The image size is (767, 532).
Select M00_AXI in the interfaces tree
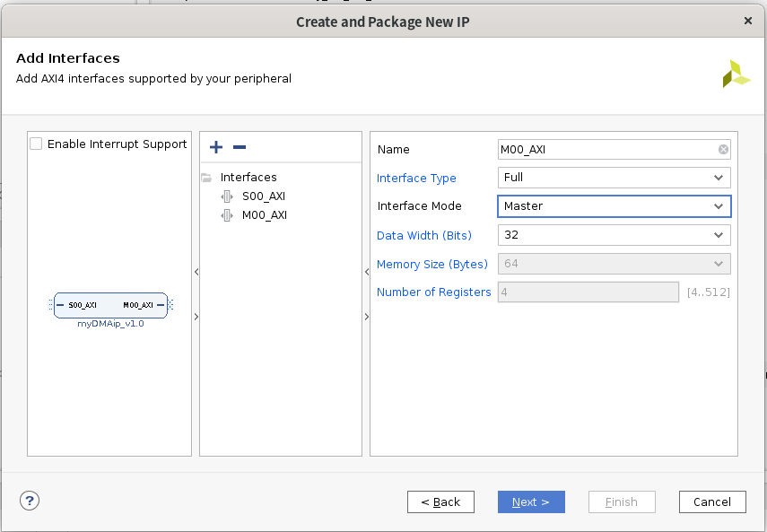[265, 215]
